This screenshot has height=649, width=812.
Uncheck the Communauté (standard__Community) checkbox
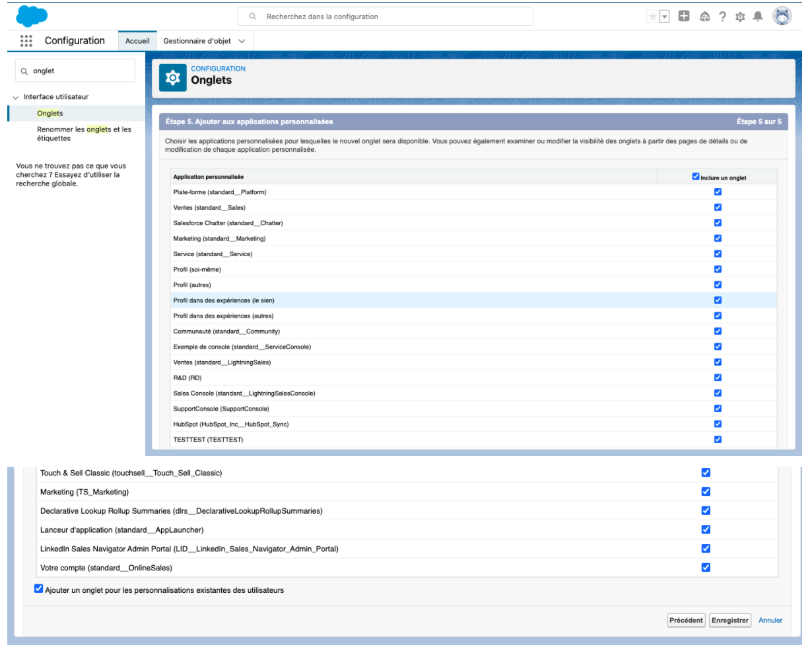pos(718,331)
